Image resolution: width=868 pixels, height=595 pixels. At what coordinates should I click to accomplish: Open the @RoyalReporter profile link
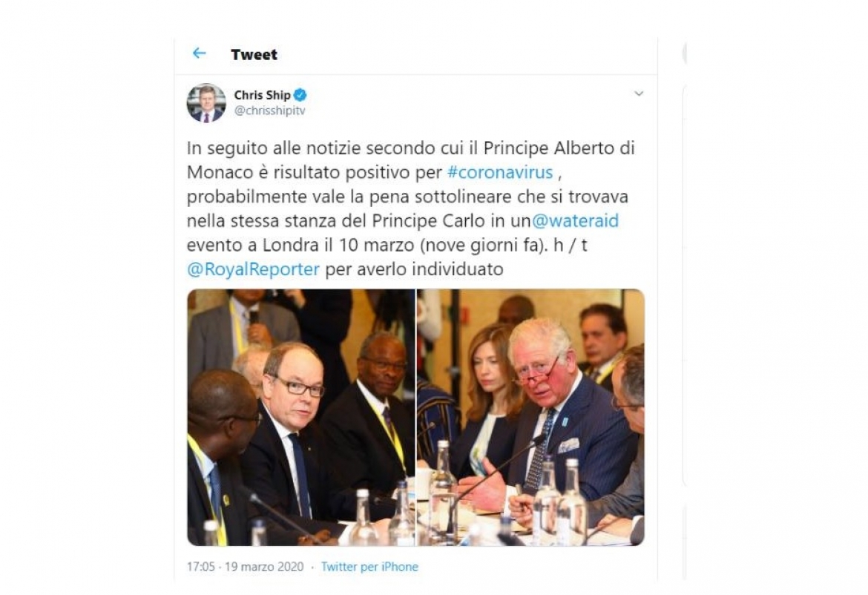click(254, 269)
